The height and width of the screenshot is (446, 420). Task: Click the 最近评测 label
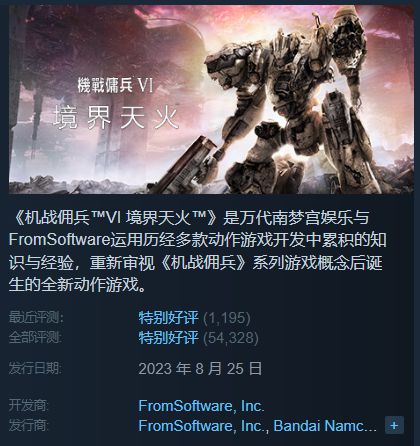(36, 317)
